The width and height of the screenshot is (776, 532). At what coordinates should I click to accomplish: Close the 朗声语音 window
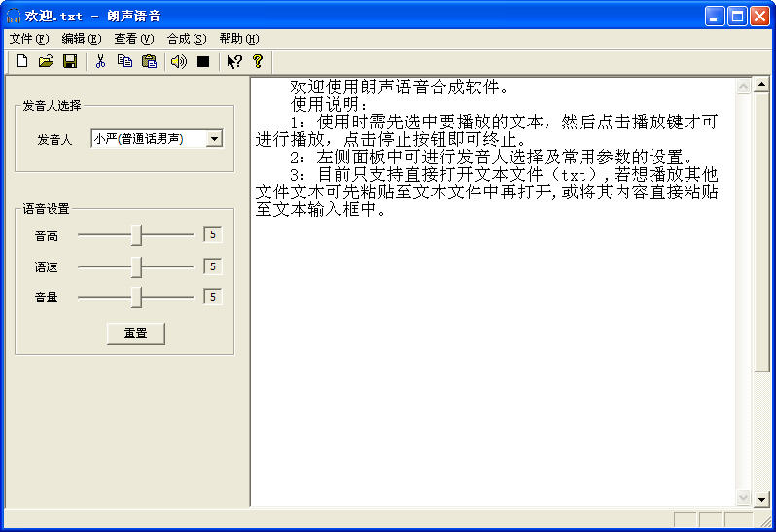[x=759, y=16]
